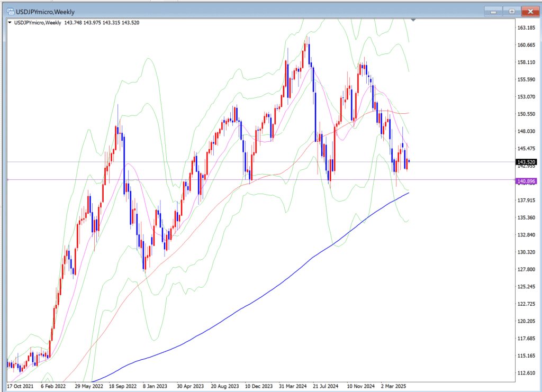
Task: Click the gray chart shift triangle marker
Action: tap(413, 20)
